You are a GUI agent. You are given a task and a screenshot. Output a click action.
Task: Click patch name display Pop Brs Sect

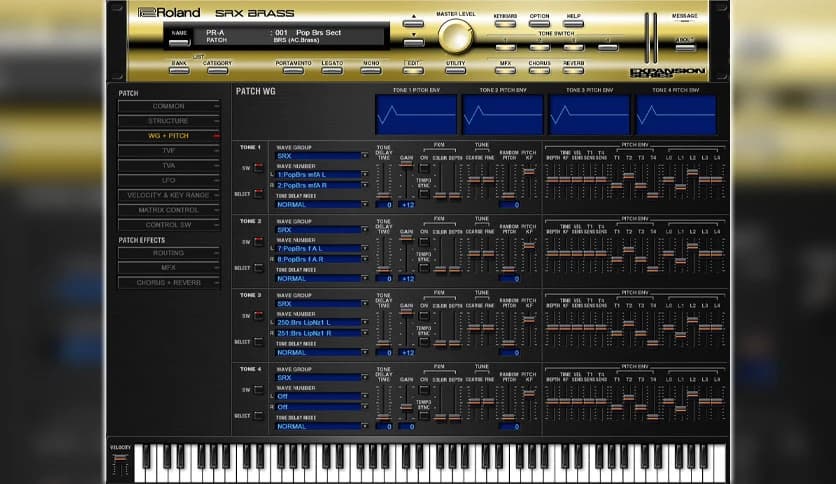[318, 33]
